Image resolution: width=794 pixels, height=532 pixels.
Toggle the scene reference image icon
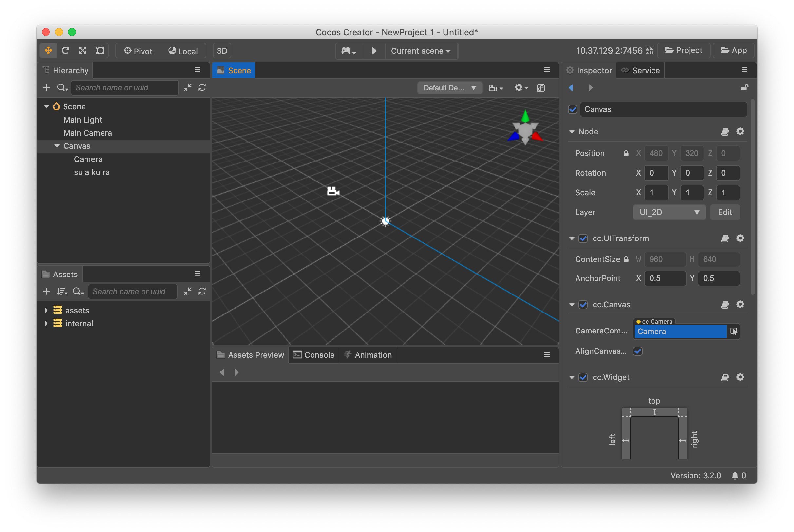541,88
